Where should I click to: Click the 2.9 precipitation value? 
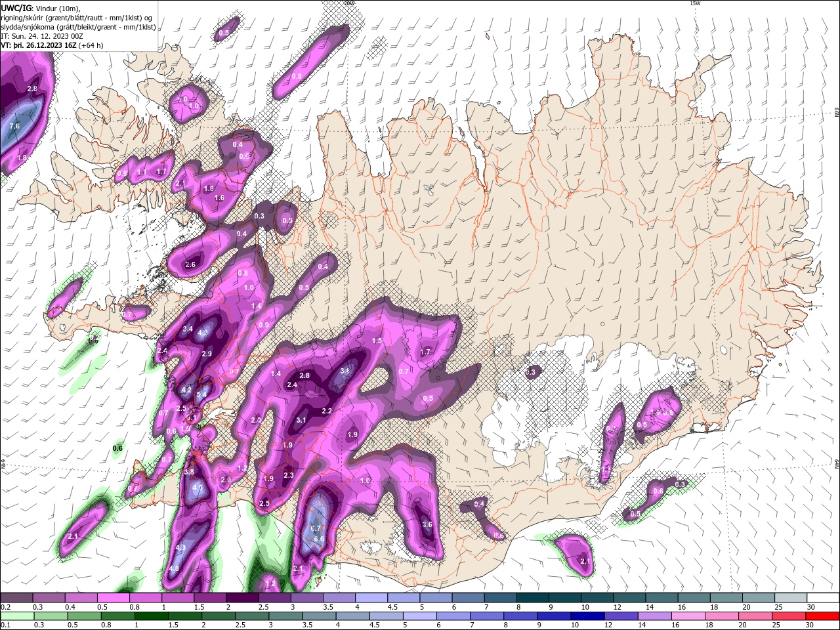tap(207, 354)
